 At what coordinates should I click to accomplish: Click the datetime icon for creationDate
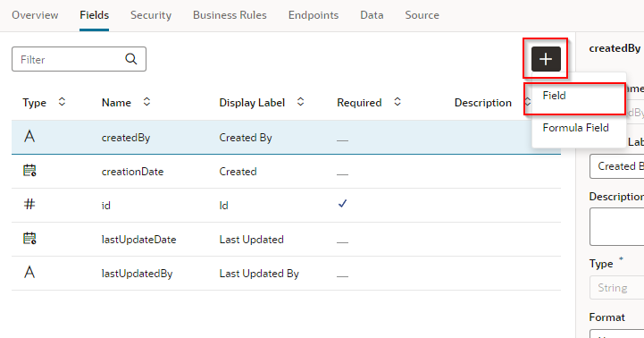tap(29, 170)
